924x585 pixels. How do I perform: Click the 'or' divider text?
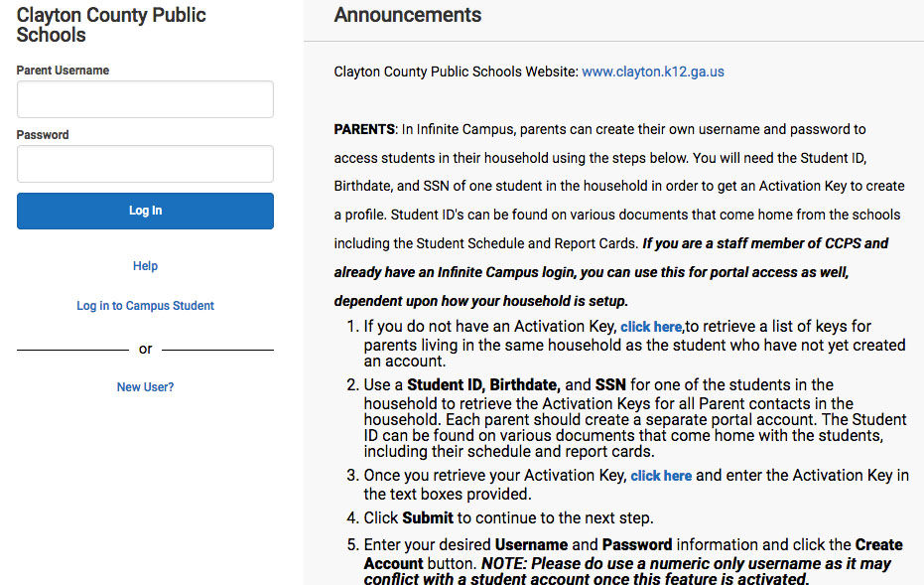tap(145, 350)
